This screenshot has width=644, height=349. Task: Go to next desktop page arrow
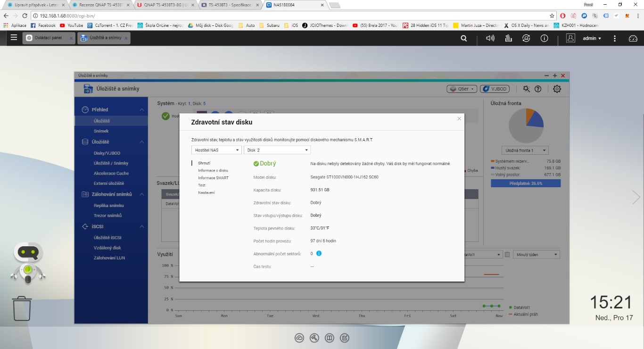click(x=636, y=197)
